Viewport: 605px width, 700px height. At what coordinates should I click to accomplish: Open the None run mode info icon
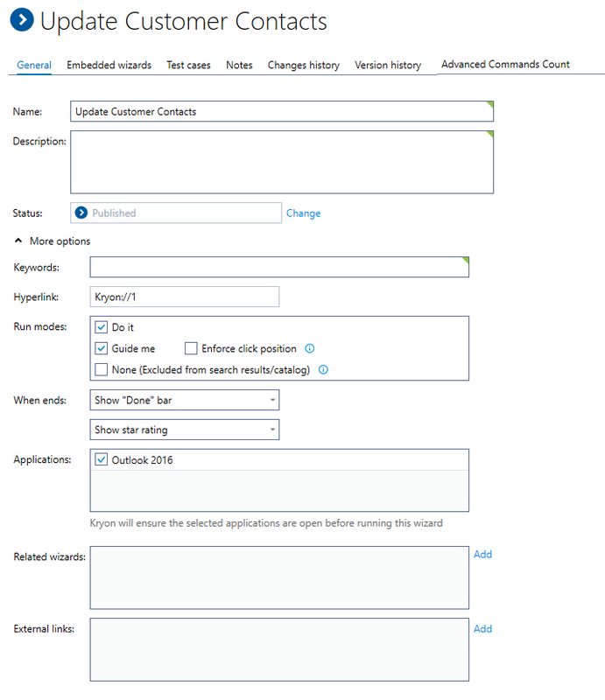pos(323,369)
